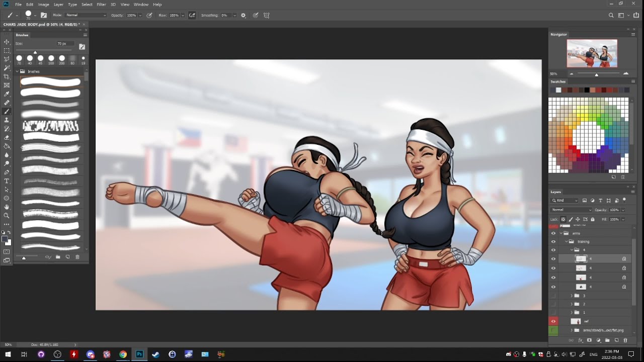Open the Image menu

pyautogui.click(x=44, y=5)
